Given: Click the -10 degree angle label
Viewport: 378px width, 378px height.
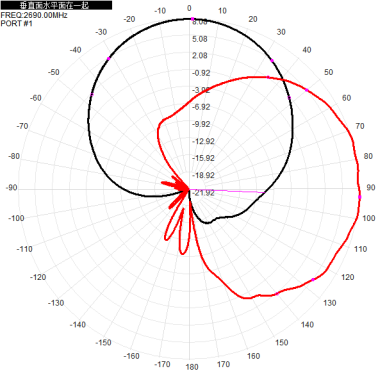Looking at the screenshot, I should [x=160, y=11].
